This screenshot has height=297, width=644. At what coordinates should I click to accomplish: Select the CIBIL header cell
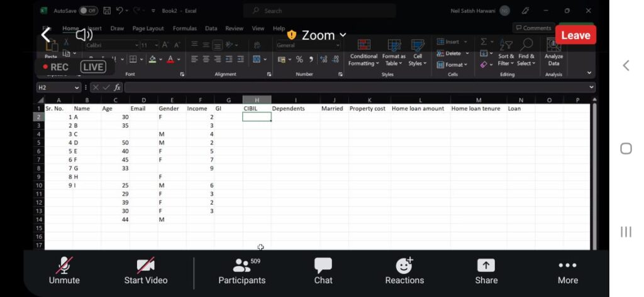(257, 109)
